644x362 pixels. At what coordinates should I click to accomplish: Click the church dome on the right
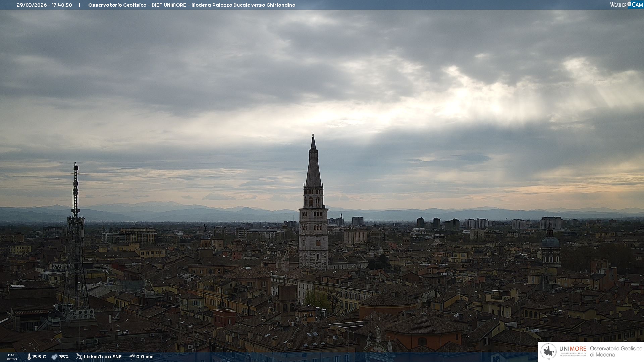pyautogui.click(x=550, y=242)
